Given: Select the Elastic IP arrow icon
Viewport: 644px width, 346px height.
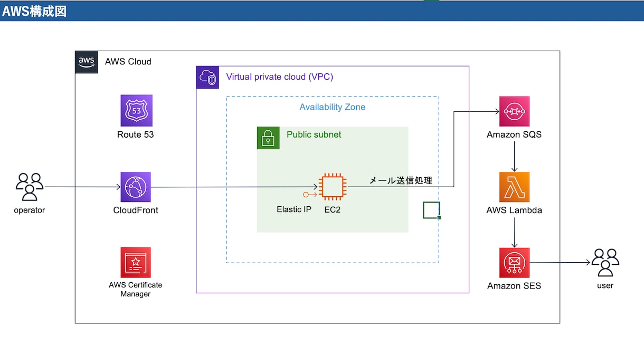Looking at the screenshot, I should click(x=310, y=195).
